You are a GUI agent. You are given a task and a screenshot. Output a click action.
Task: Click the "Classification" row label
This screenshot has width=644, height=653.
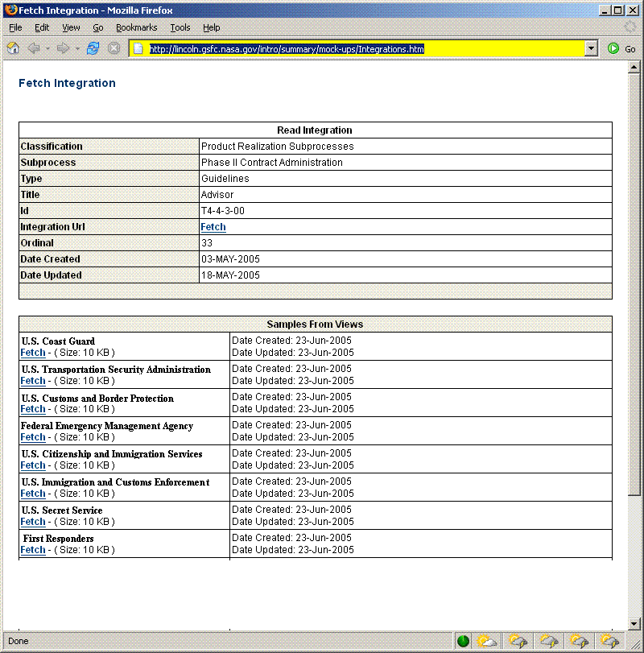[52, 147]
